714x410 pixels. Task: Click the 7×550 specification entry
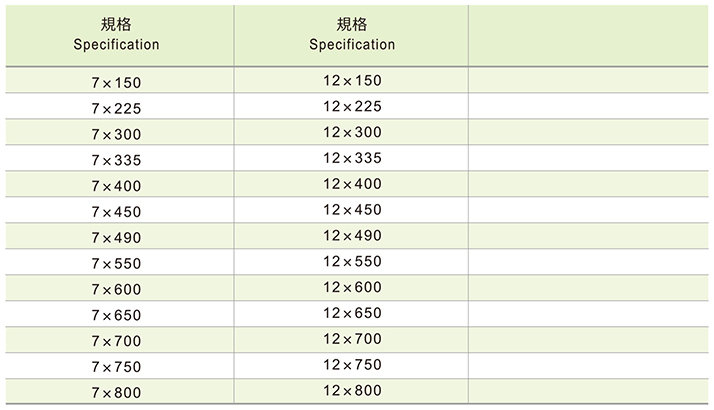(x=117, y=262)
